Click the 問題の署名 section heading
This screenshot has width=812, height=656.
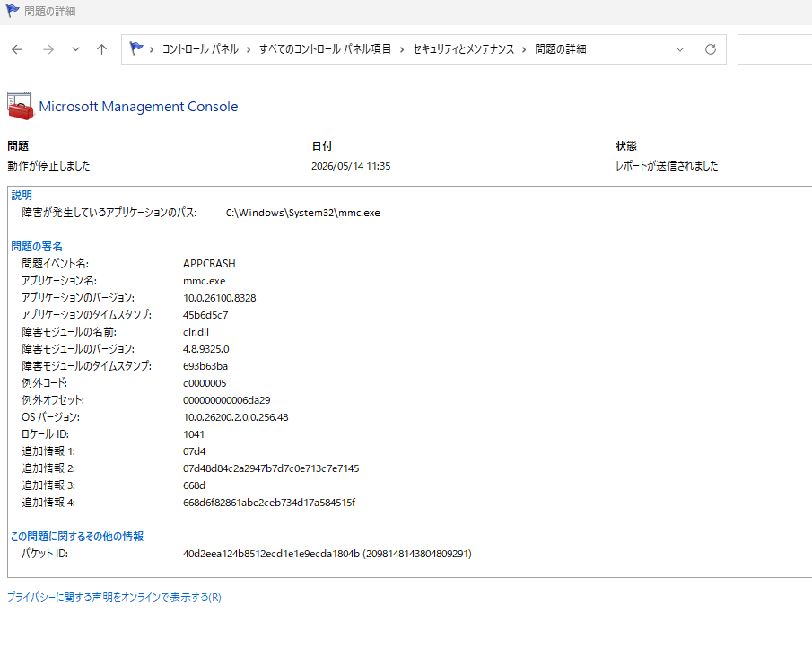click(x=37, y=247)
